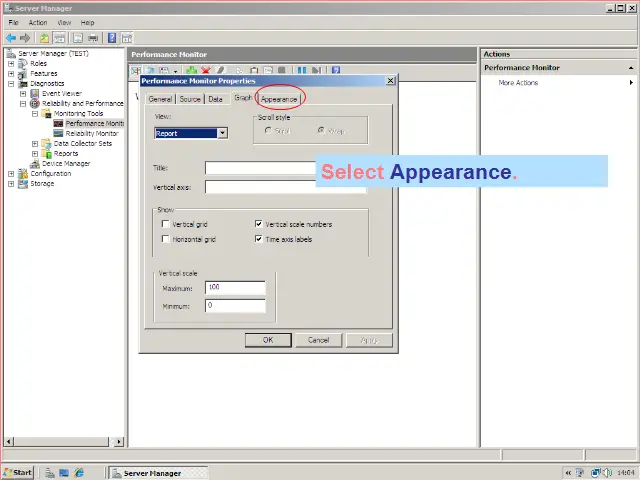Image resolution: width=640 pixels, height=480 pixels.
Task: Toggle the Show/Hide Action Pane icon
Action: click(x=127, y=38)
